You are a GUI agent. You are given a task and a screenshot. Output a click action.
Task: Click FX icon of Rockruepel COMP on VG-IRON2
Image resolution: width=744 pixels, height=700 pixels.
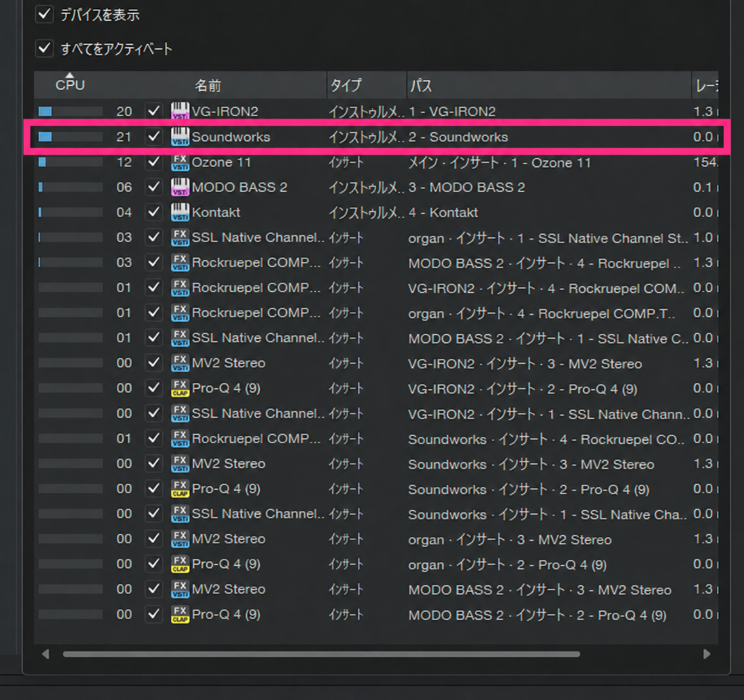pos(180,287)
